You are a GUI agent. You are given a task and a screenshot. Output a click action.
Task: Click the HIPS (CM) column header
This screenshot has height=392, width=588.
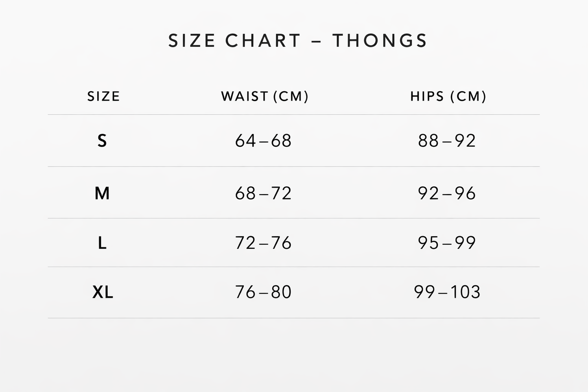(448, 96)
